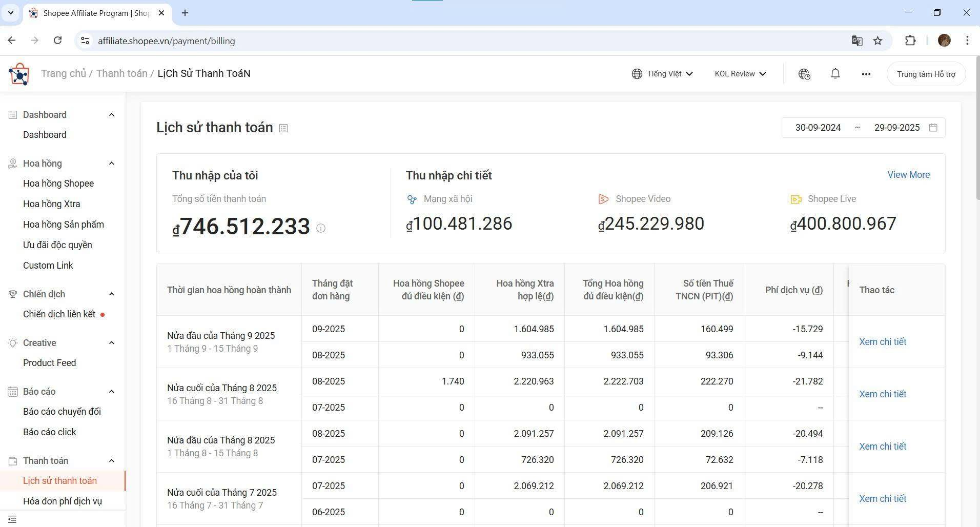Open the KOL Review account dropdown
This screenshot has height=527, width=980.
click(x=740, y=74)
